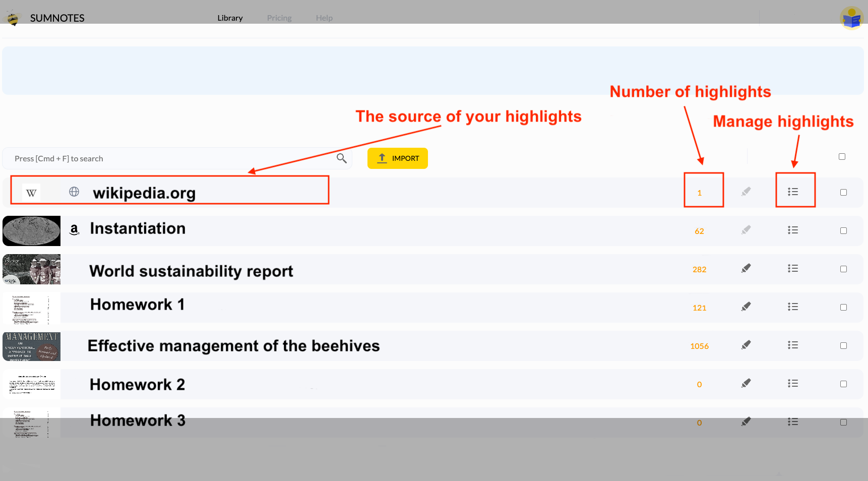Click the highlighter icon for Homework 3
Viewport: 868px width, 481px height.
(x=746, y=422)
